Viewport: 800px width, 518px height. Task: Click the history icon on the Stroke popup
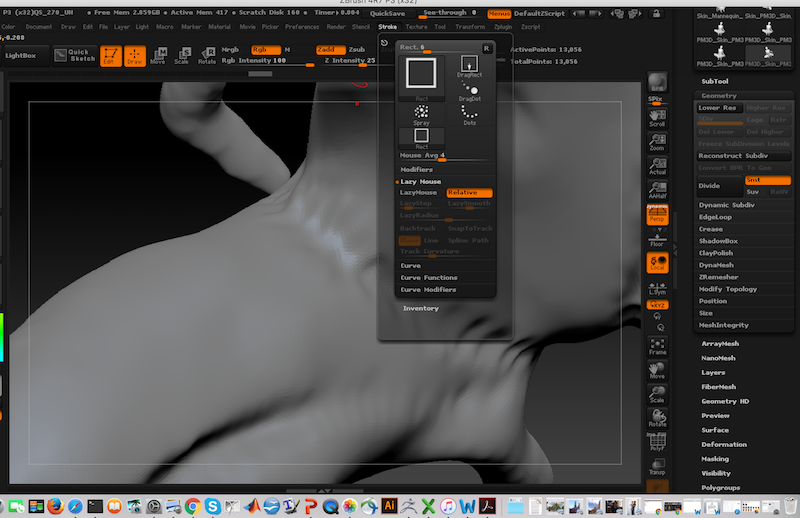384,43
